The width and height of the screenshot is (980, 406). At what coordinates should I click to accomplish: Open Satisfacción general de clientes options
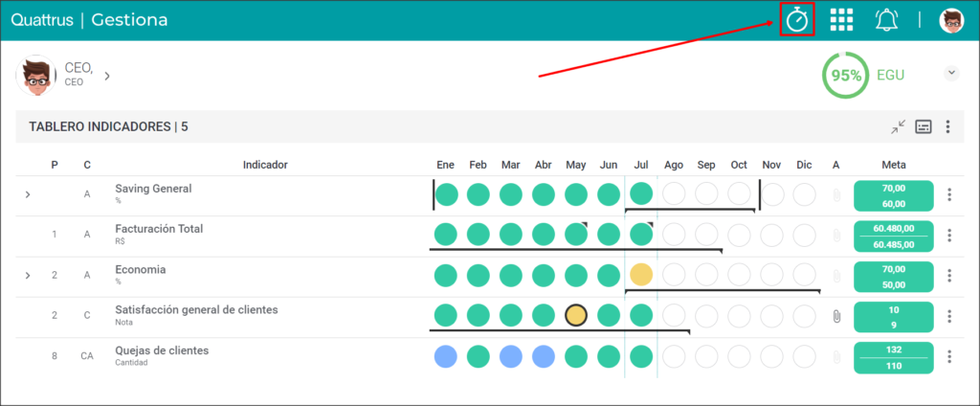[949, 317]
